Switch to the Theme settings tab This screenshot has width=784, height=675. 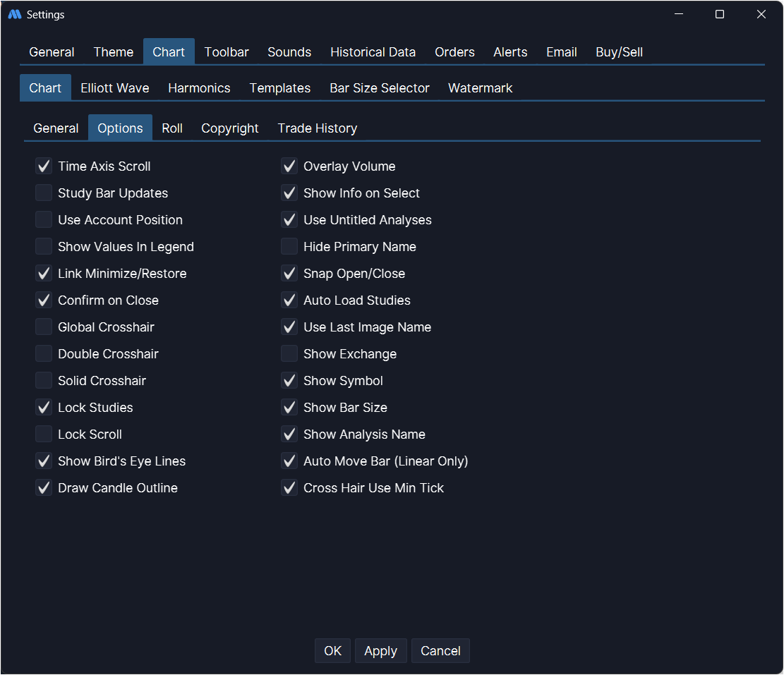pyautogui.click(x=114, y=52)
